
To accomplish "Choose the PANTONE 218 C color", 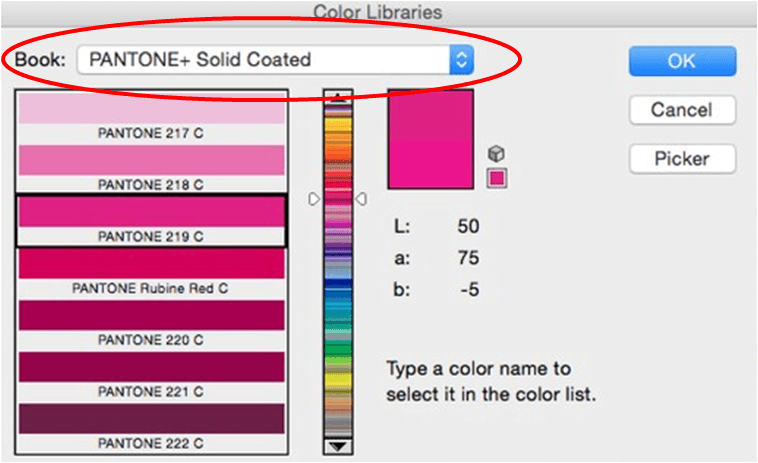I will click(x=152, y=160).
